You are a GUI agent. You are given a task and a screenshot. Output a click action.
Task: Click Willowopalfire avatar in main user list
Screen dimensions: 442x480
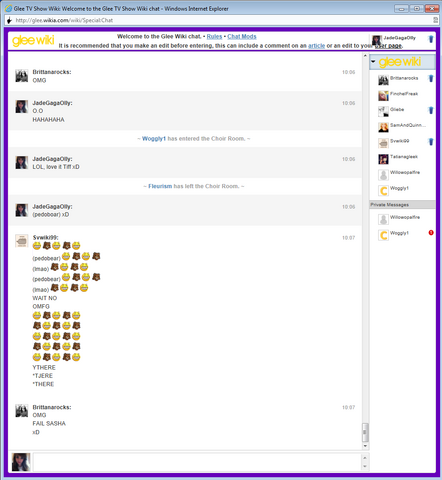383,174
